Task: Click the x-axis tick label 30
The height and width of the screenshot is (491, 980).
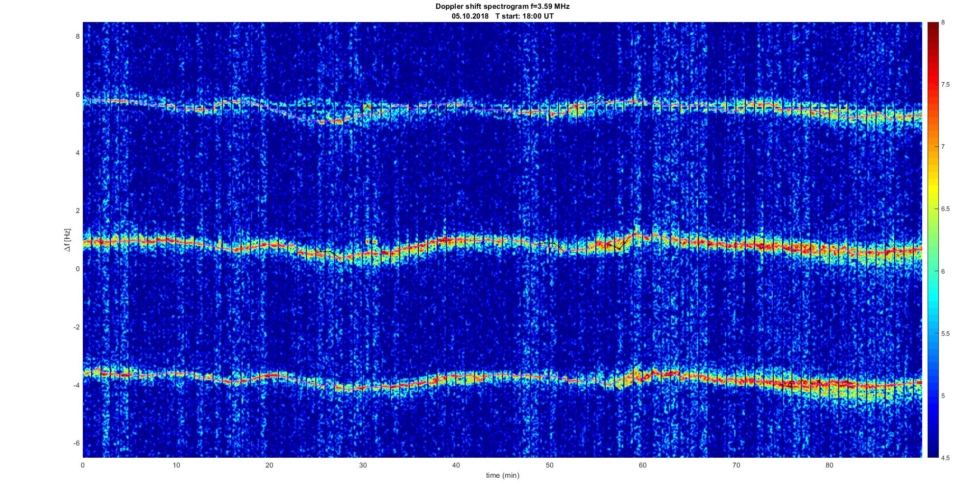Action: pos(363,465)
